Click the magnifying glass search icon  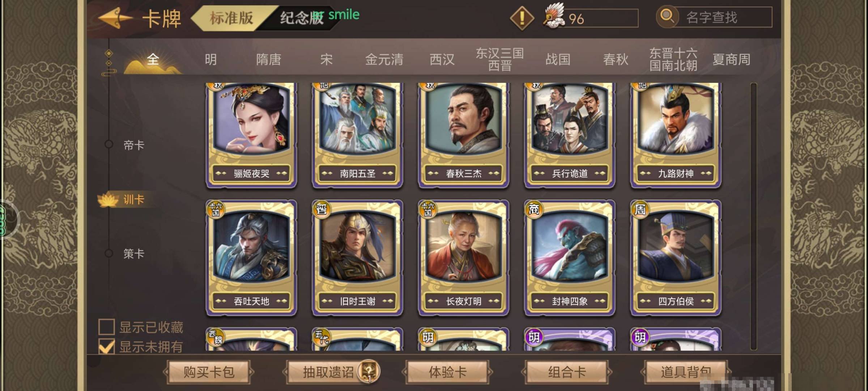pyautogui.click(x=667, y=17)
